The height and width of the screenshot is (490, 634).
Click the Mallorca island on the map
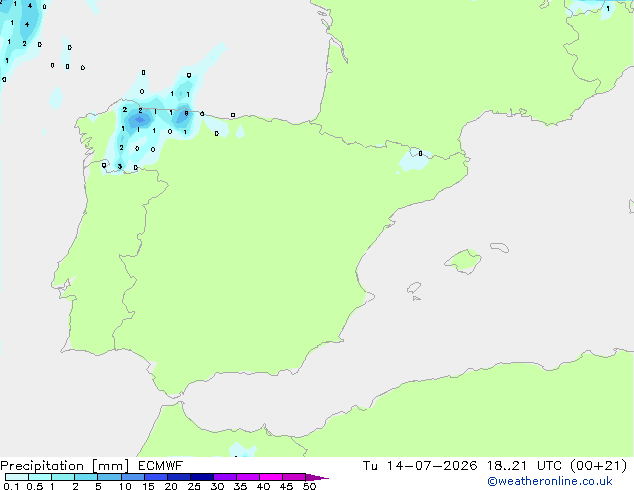(x=464, y=262)
